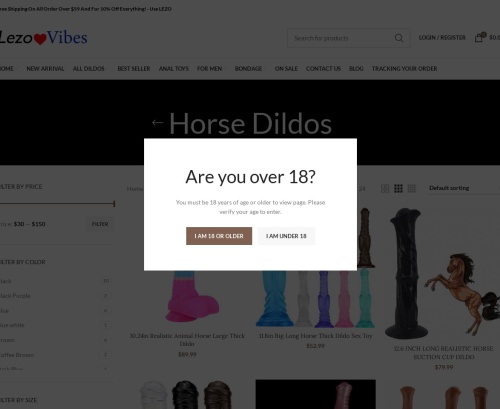Expand the Bondage menu
This screenshot has width=500, height=409.
(x=250, y=69)
